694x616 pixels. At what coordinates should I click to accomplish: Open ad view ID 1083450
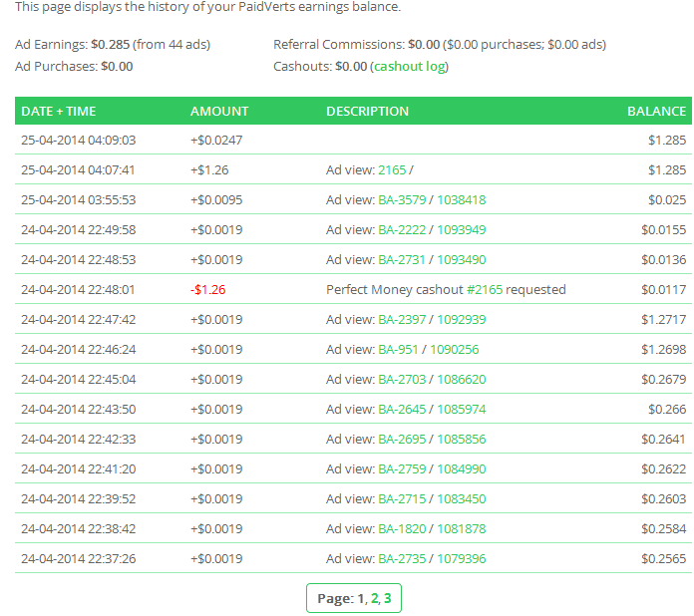point(462,498)
